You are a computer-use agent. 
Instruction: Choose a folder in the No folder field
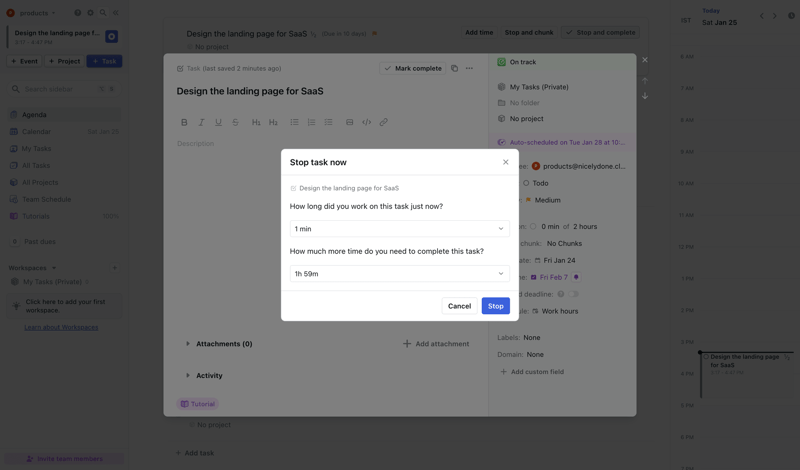(518, 103)
